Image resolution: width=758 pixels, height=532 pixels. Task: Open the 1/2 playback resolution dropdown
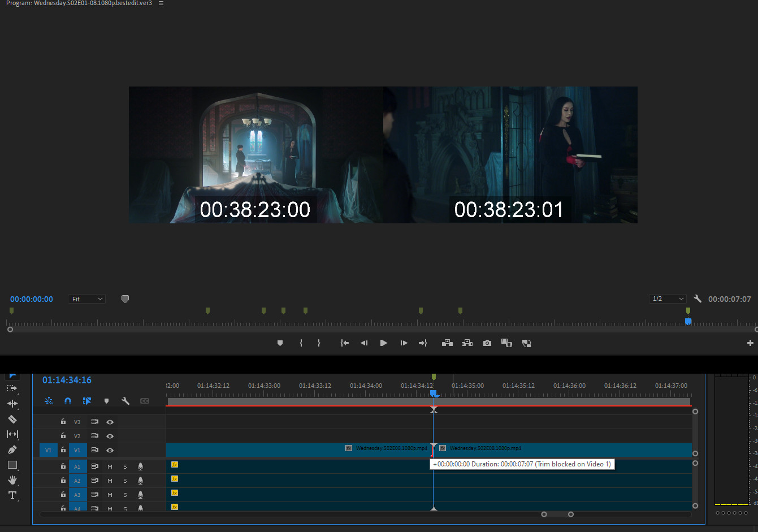point(668,299)
